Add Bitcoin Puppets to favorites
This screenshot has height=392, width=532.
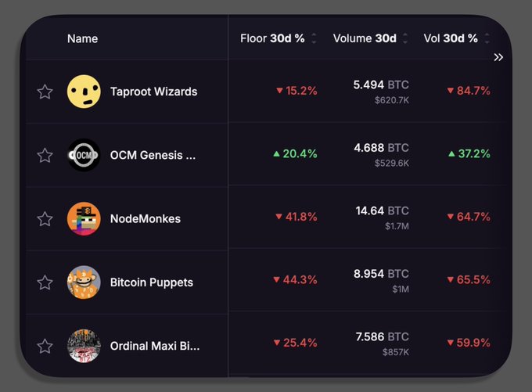pyautogui.click(x=45, y=282)
